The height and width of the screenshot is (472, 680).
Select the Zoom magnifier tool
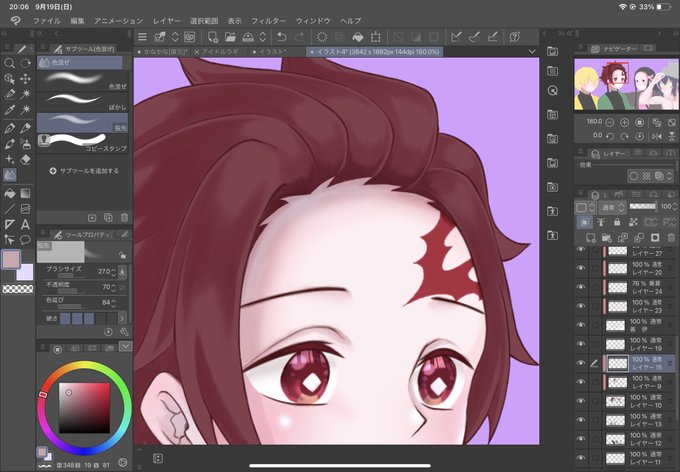pyautogui.click(x=9, y=63)
